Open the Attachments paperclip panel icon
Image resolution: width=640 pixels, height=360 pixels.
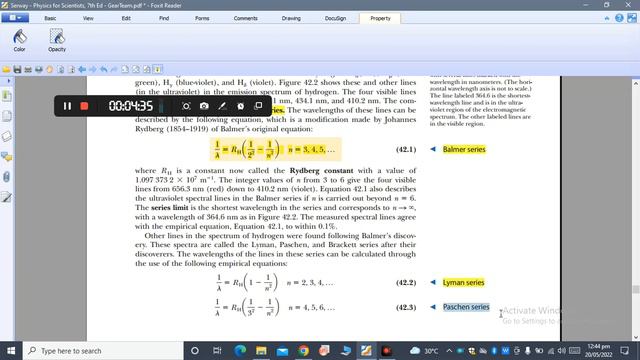point(7,177)
